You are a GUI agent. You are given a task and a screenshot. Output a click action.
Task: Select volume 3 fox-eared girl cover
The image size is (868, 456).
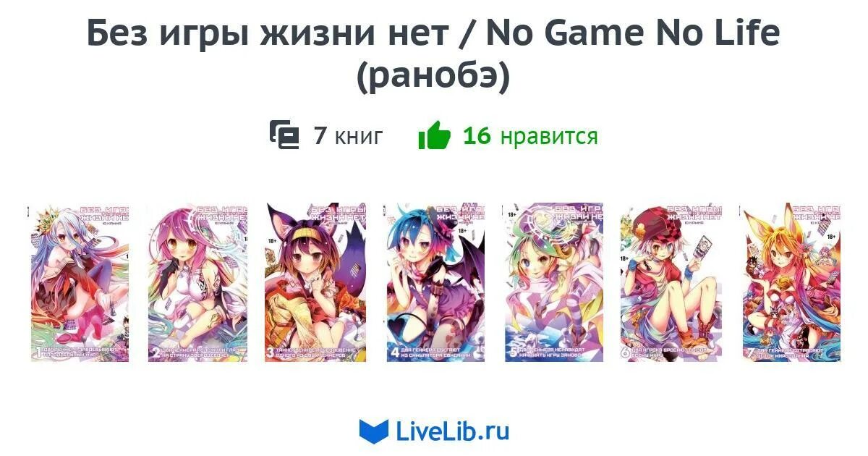315,283
